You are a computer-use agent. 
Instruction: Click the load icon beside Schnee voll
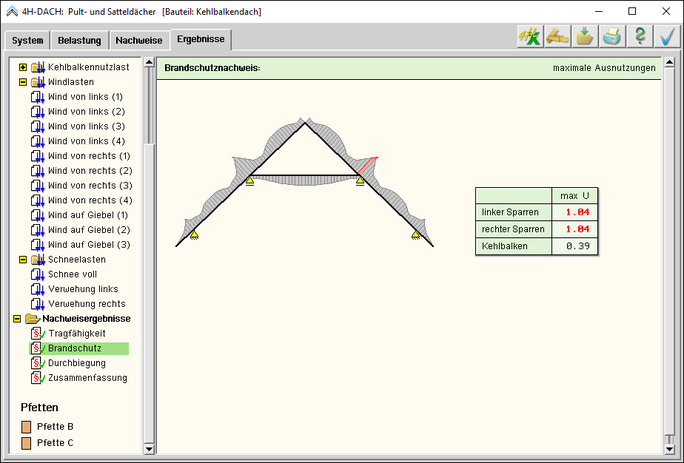(38, 274)
